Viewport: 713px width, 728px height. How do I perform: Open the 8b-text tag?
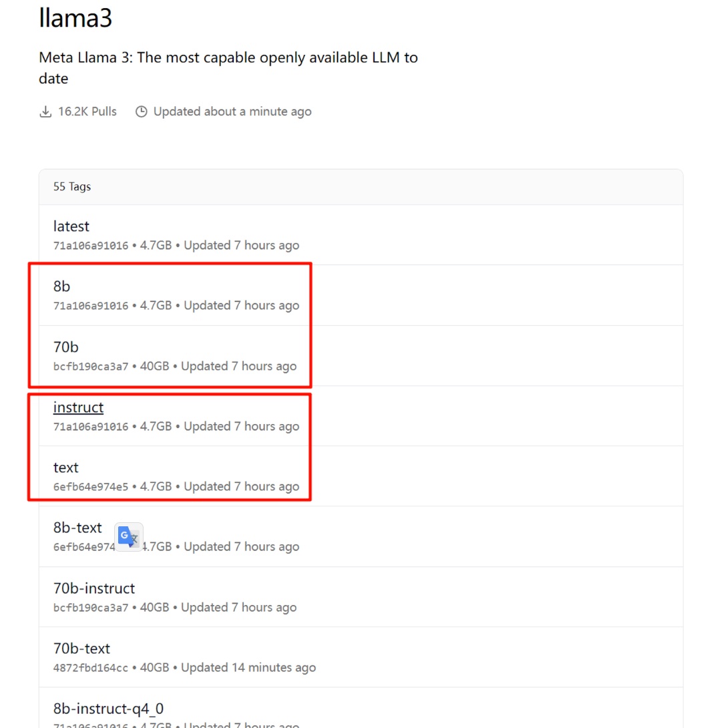pos(77,528)
